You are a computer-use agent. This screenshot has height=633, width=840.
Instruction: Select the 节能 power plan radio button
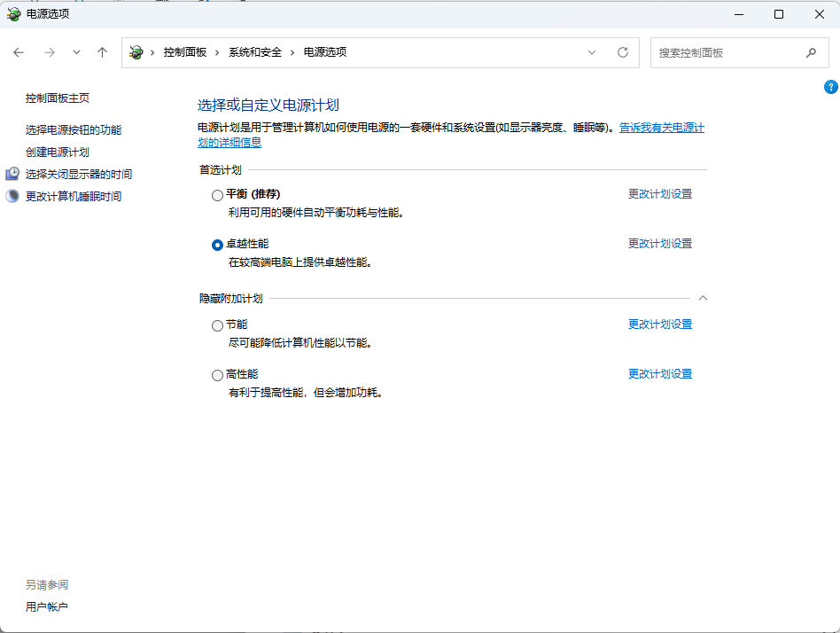click(x=218, y=325)
